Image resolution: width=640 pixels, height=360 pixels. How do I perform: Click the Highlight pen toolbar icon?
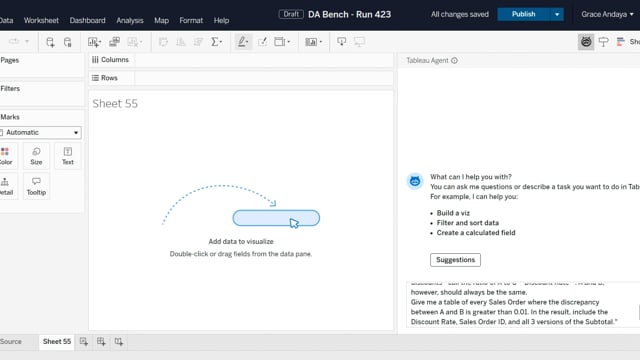point(242,42)
